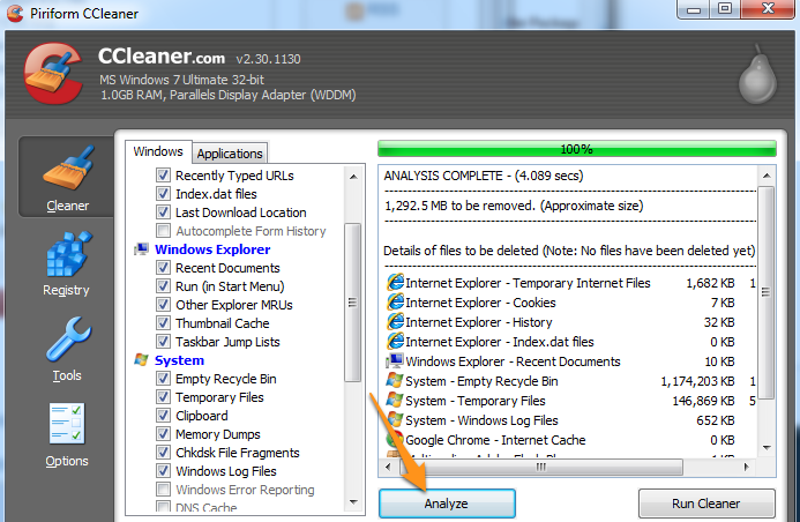
Task: Click the options list vertical scrollbar thumb
Action: pyautogui.click(x=353, y=302)
